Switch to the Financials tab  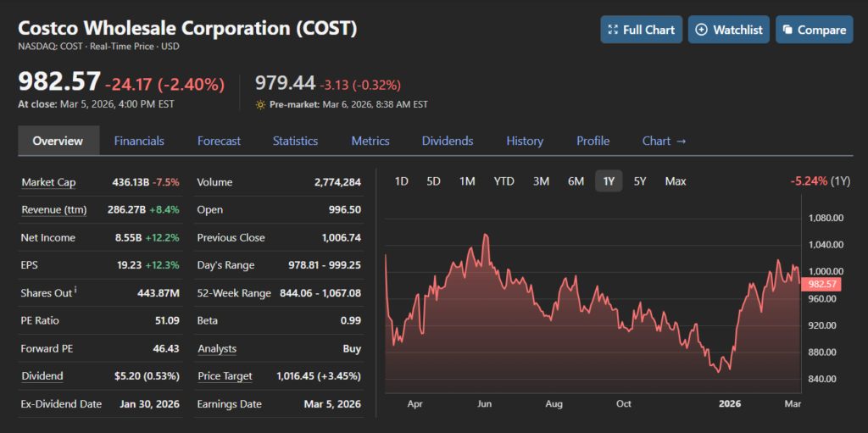139,141
